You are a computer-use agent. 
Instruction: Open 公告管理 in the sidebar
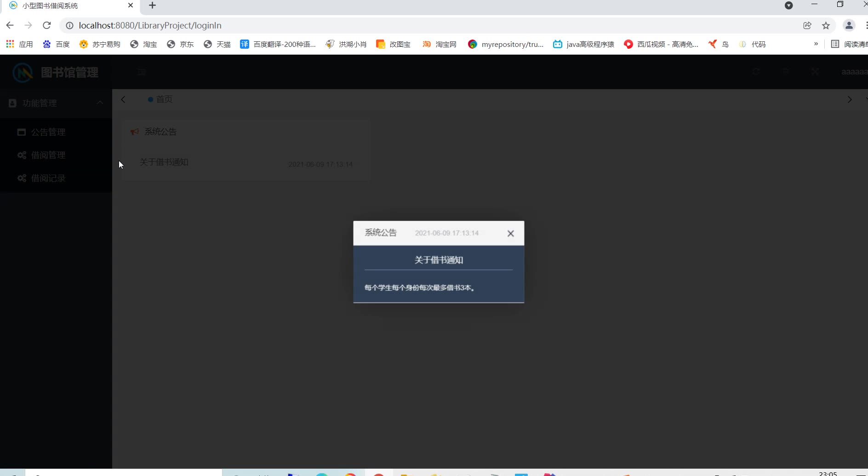point(56,132)
